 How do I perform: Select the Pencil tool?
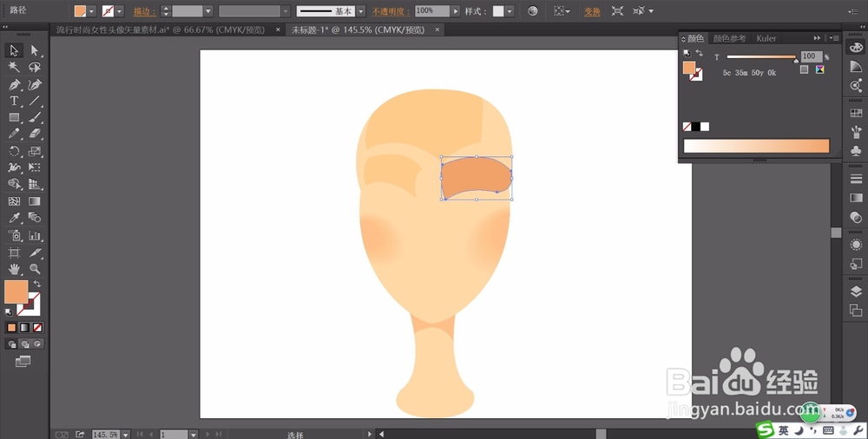[x=14, y=134]
